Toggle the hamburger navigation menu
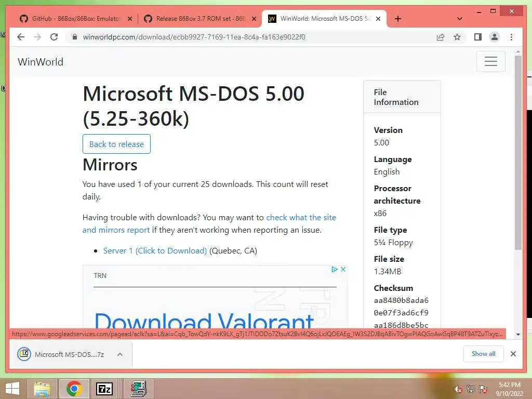This screenshot has height=399, width=532. 490,61
